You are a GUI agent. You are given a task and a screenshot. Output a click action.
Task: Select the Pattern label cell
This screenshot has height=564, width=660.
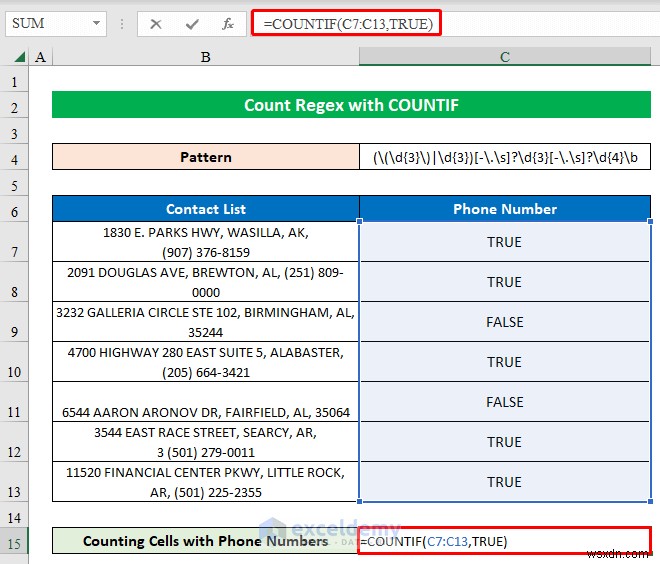[x=206, y=157]
